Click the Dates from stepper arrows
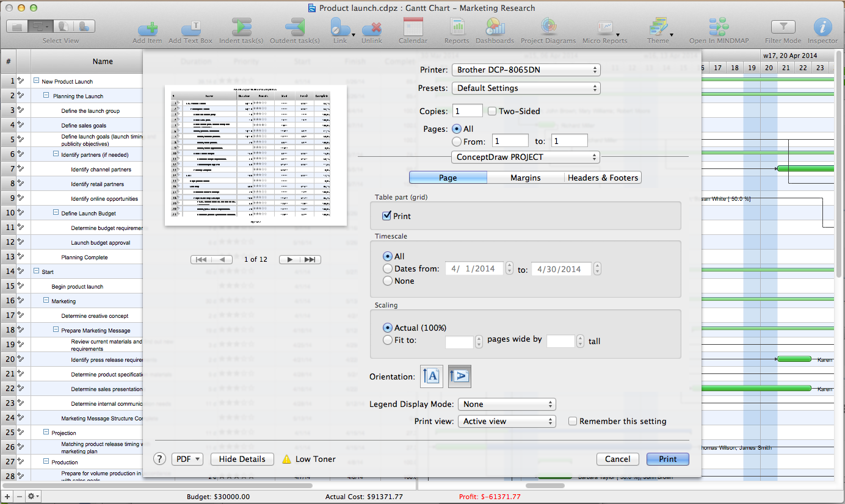This screenshot has width=845, height=504. (x=509, y=268)
